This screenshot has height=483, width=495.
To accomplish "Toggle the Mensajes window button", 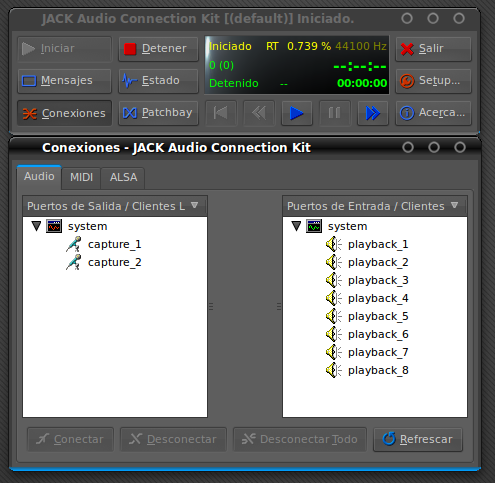I will pos(64,81).
